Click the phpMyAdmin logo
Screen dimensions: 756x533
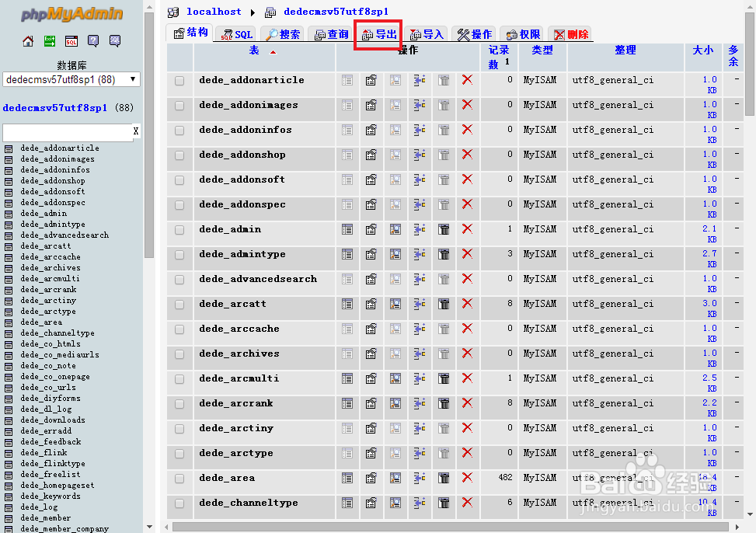71,13
